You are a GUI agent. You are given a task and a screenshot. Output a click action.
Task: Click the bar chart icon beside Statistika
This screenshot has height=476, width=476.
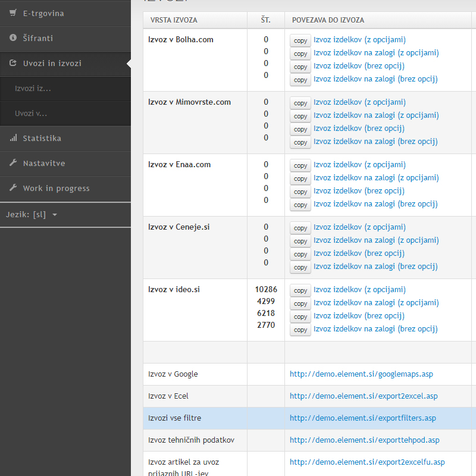[13, 138]
